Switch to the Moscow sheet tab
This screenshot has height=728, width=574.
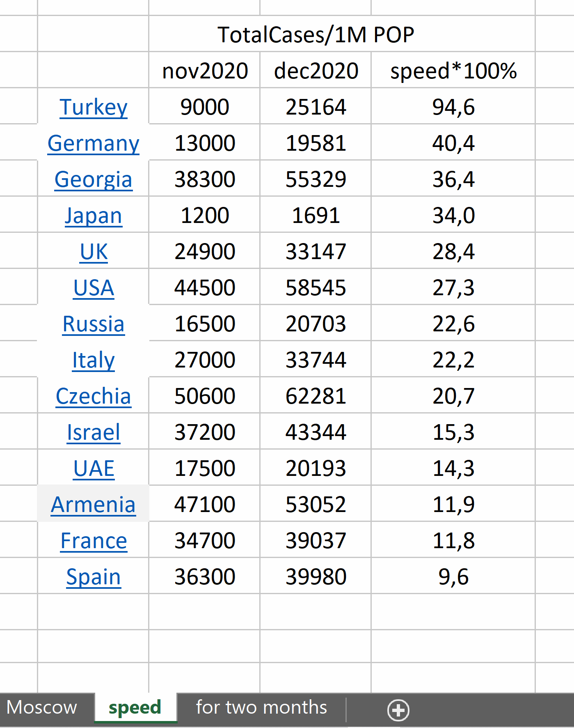click(x=42, y=707)
